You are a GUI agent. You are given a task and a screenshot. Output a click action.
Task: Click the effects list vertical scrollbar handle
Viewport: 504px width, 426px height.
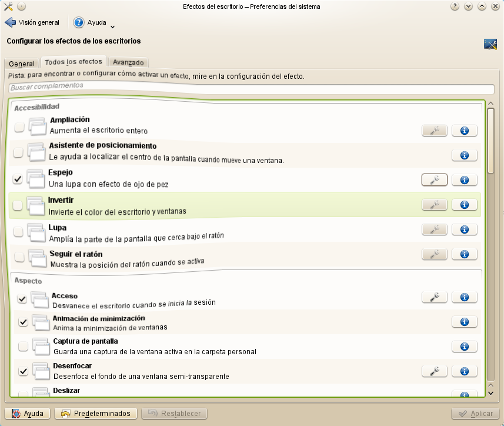click(x=490, y=141)
